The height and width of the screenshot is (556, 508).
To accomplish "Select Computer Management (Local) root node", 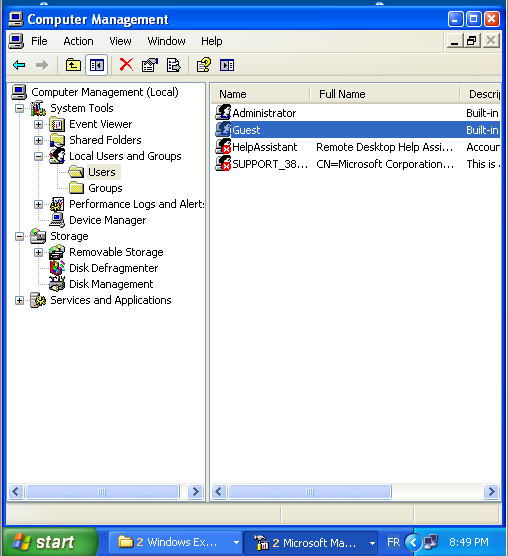I will coord(105,92).
